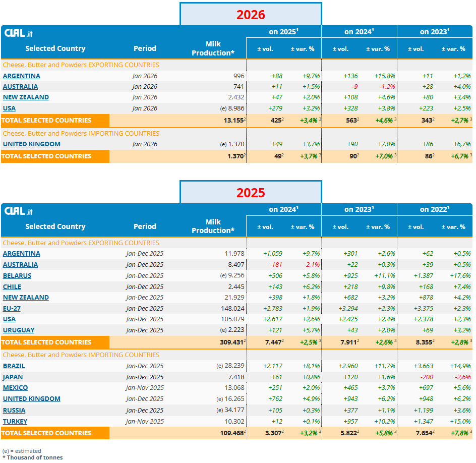Open the CHILE country link
The image size is (476, 463).
point(13,287)
